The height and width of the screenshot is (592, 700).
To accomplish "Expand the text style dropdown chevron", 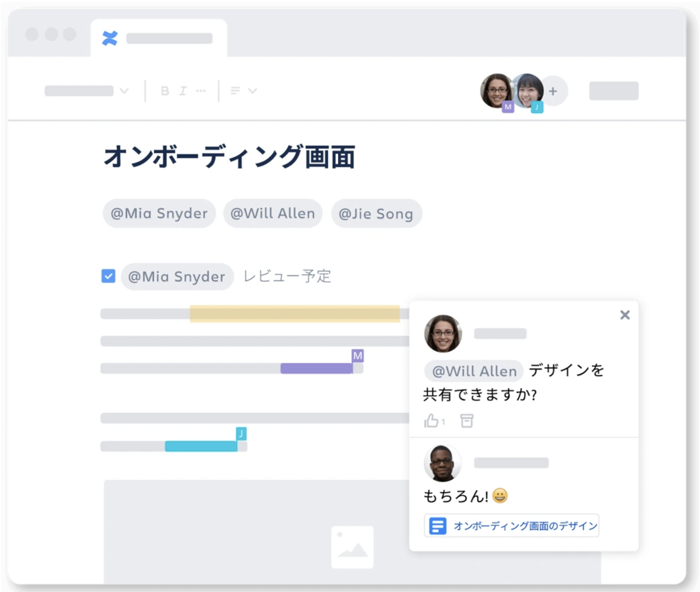I will click(x=124, y=91).
